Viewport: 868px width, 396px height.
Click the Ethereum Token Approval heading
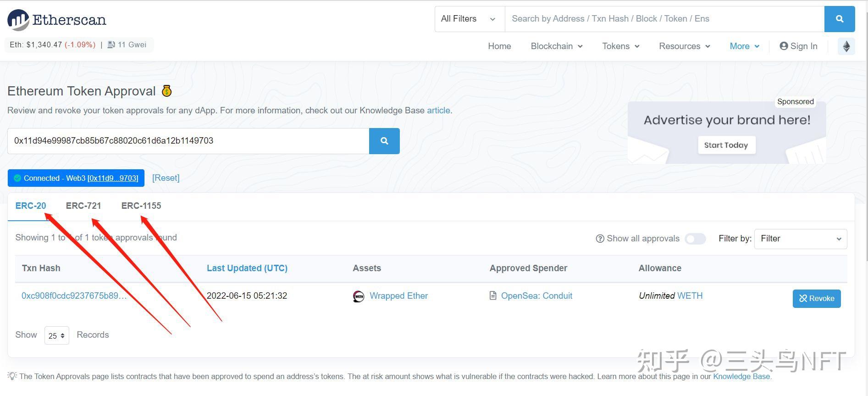pyautogui.click(x=82, y=91)
